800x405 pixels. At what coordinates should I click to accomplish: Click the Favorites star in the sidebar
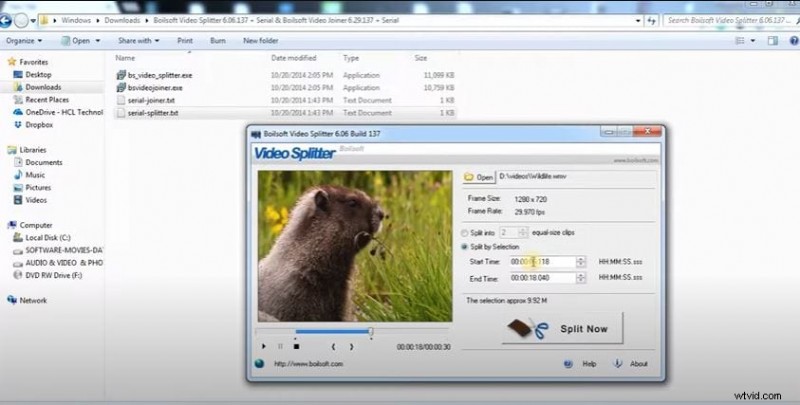[x=12, y=62]
